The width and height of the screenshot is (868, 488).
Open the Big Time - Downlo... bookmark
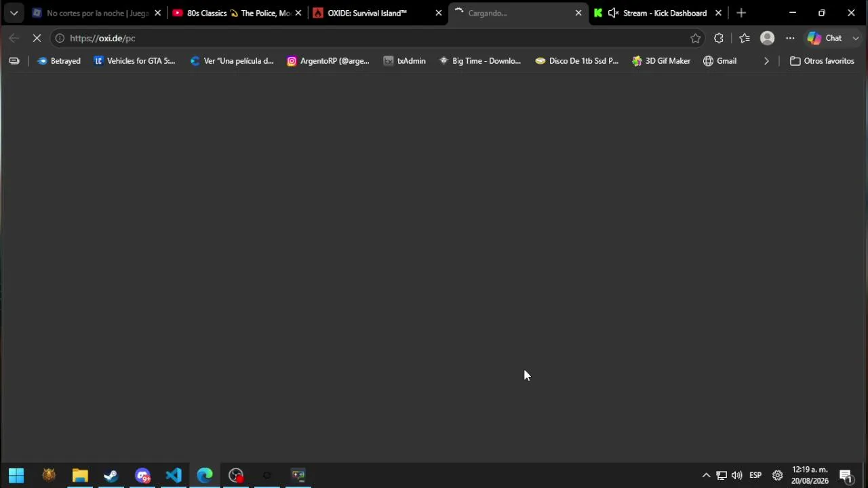480,61
